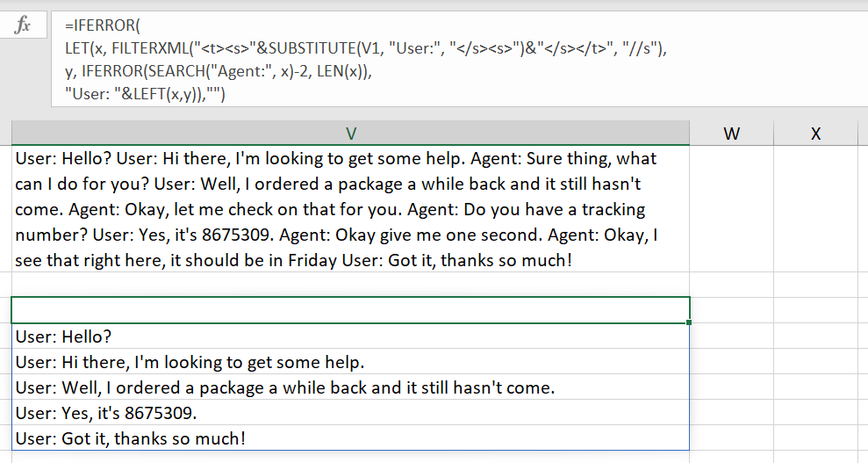The height and width of the screenshot is (463, 868).
Task: Click empty cell in column W beside conversation
Action: pos(731,209)
